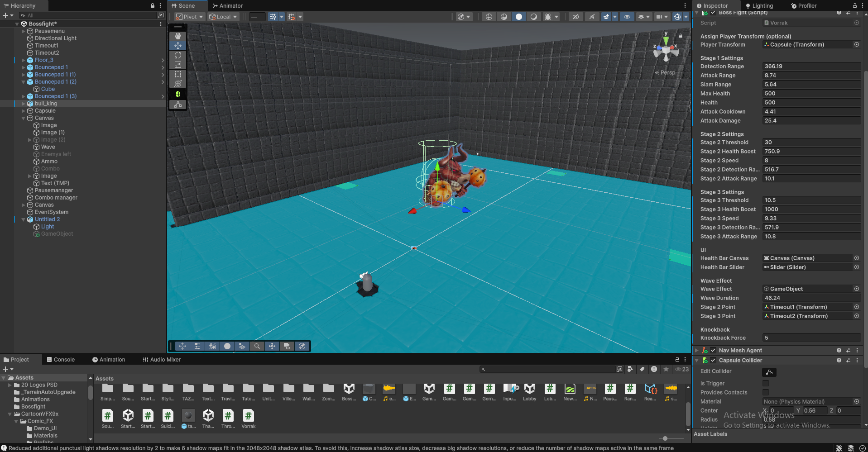868x452 pixels.
Task: Select the Scale tool
Action: [178, 65]
